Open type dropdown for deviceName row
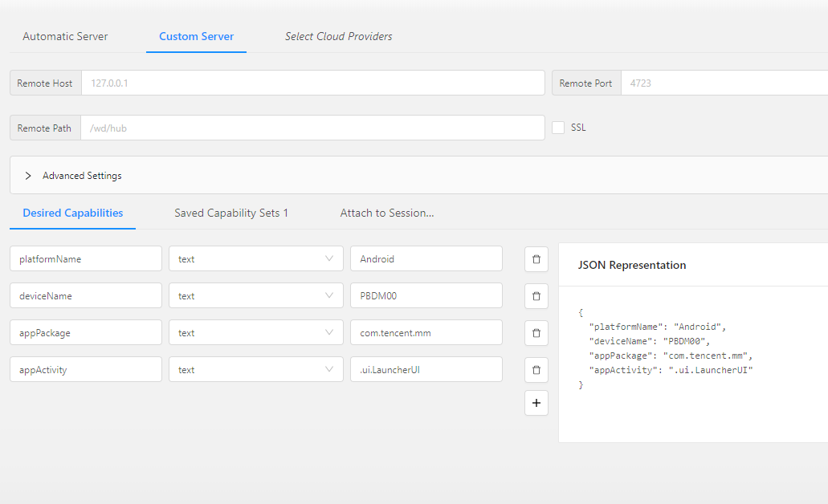This screenshot has height=504, width=828. [255, 296]
